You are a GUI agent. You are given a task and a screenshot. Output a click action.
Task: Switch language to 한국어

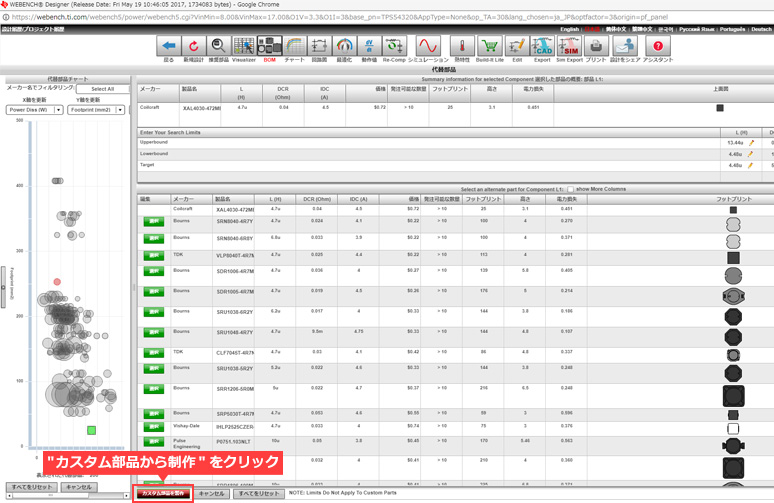pos(666,29)
